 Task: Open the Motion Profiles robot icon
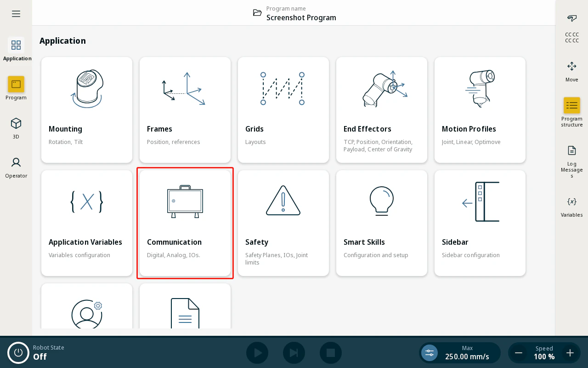pyautogui.click(x=480, y=88)
